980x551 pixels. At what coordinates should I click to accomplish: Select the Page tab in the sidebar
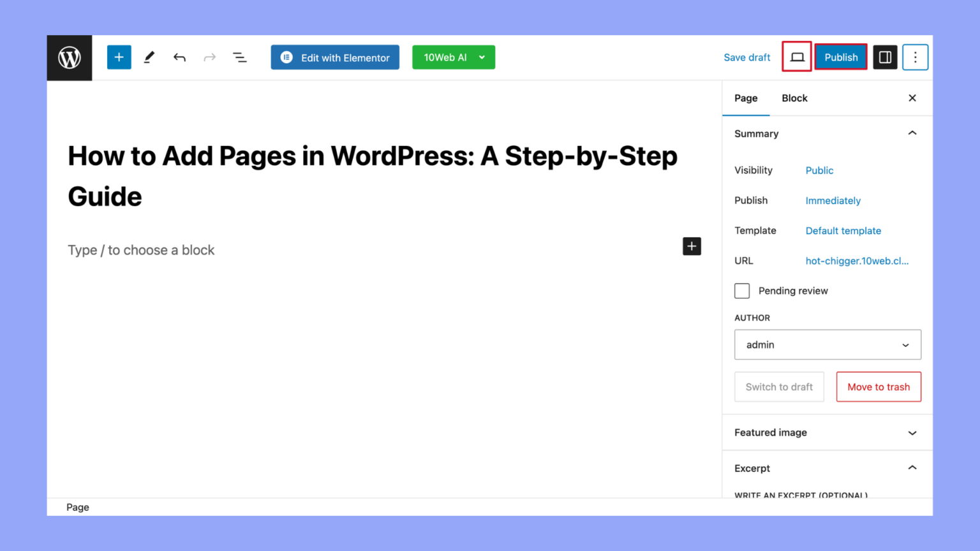coord(746,98)
